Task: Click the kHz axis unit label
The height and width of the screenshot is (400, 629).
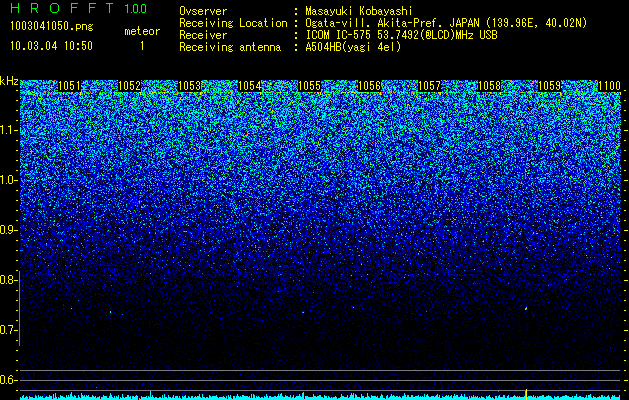Action: pyautogui.click(x=9, y=81)
